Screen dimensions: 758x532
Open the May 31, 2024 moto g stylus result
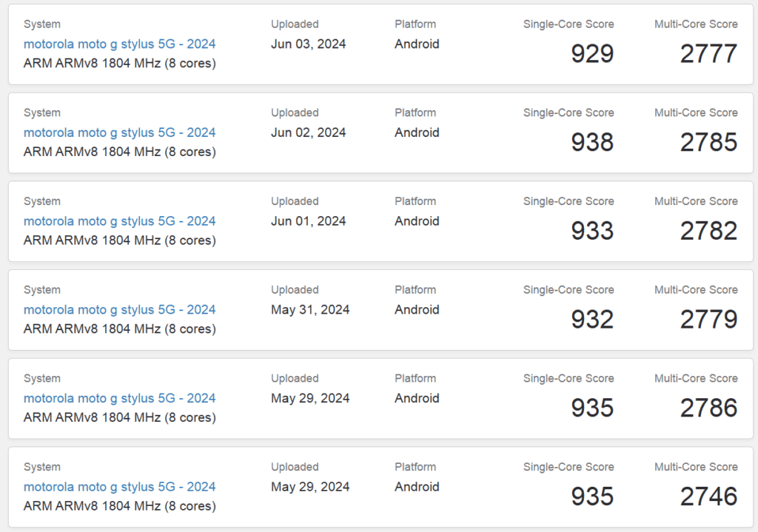pos(119,310)
